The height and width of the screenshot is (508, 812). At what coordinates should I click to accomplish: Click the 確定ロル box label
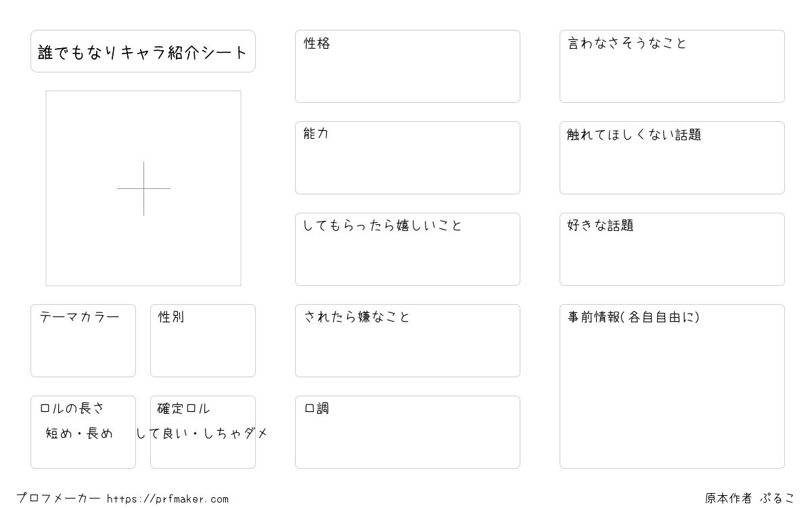click(x=183, y=408)
